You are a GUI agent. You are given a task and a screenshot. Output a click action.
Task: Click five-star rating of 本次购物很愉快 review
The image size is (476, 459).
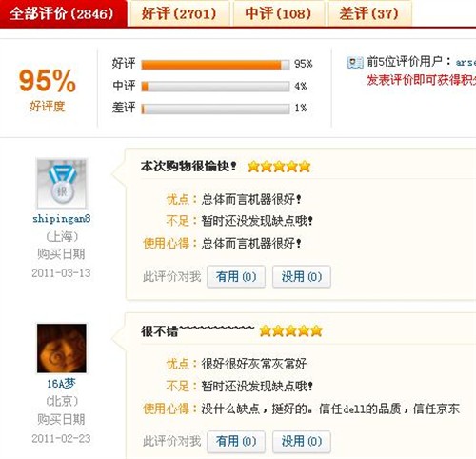click(279, 167)
